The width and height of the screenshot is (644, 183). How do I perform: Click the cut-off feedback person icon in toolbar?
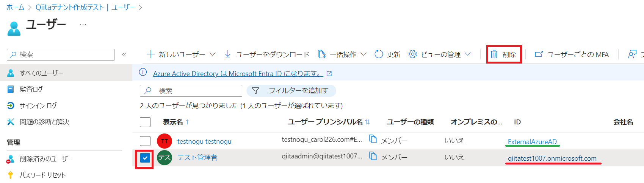[632, 54]
